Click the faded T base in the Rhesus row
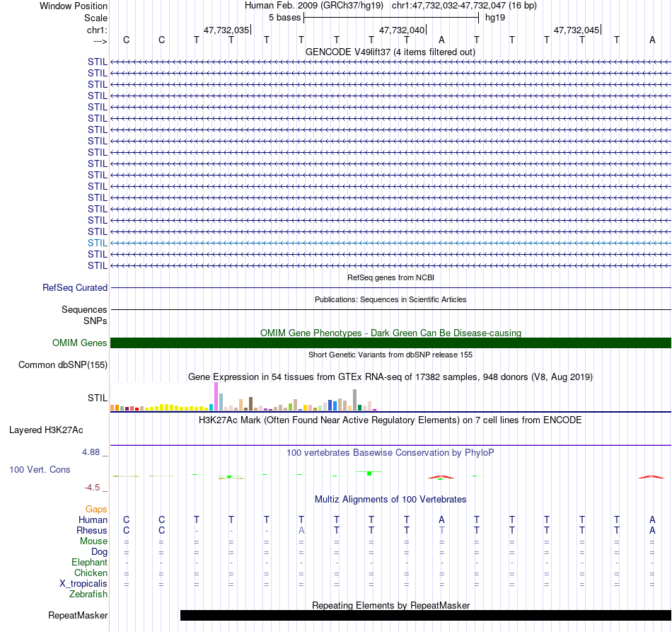 pos(441,530)
